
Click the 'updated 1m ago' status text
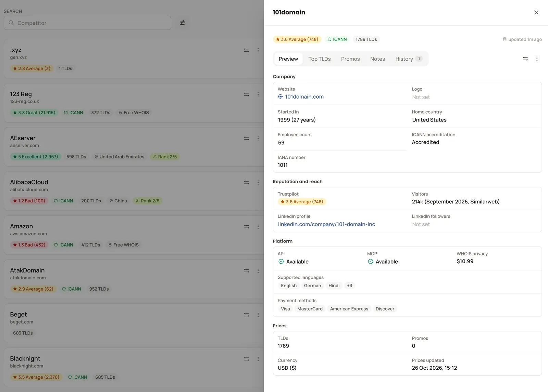[522, 39]
